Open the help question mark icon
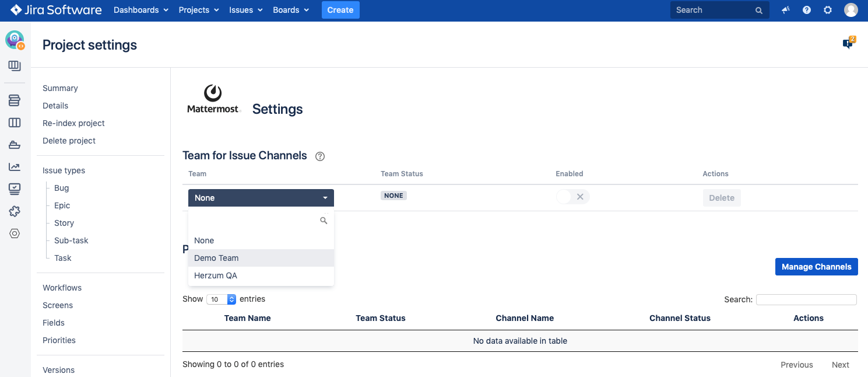 [807, 10]
